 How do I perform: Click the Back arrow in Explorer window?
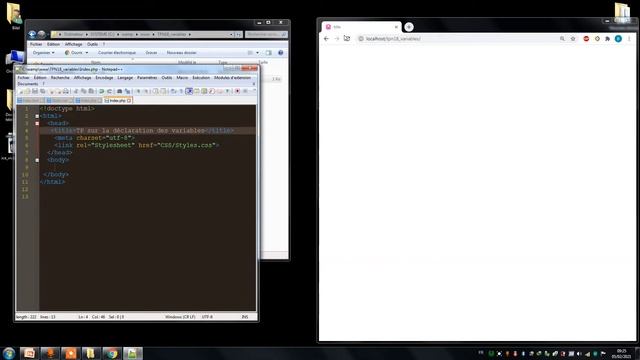32,35
